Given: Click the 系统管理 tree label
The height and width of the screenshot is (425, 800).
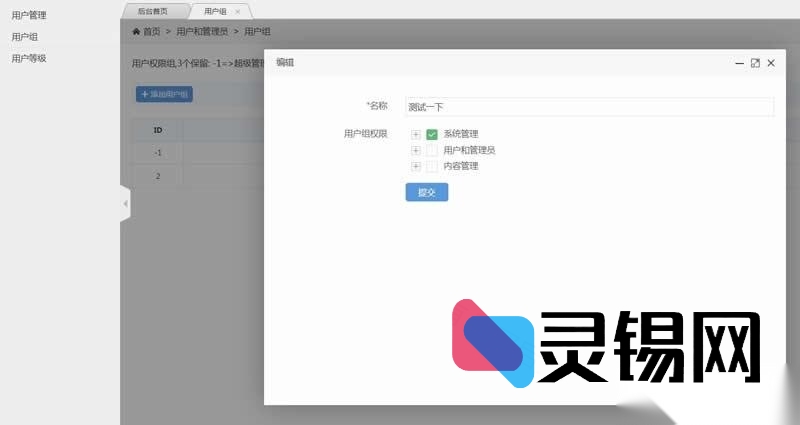Looking at the screenshot, I should point(461,134).
